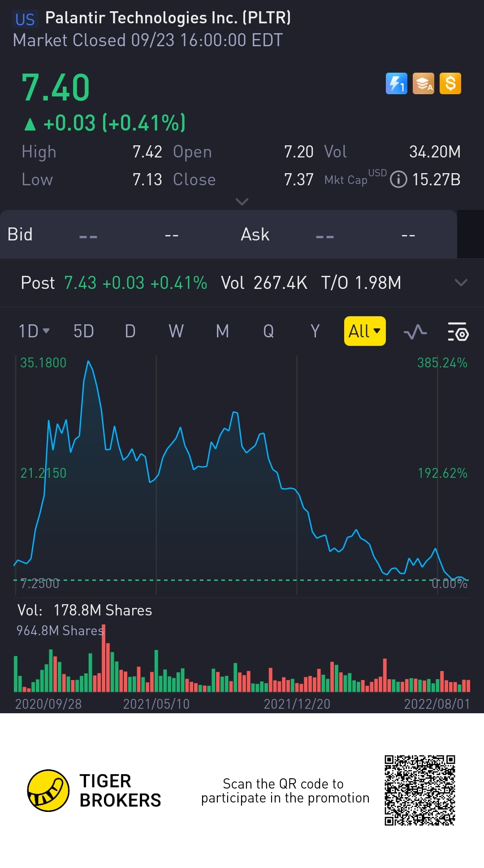Select the Y yearly chart tab
The image size is (484, 868).
point(315,331)
